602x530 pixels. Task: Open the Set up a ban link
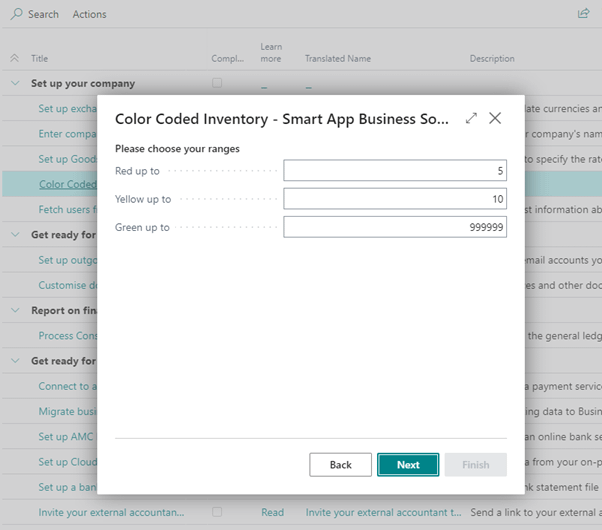68,487
